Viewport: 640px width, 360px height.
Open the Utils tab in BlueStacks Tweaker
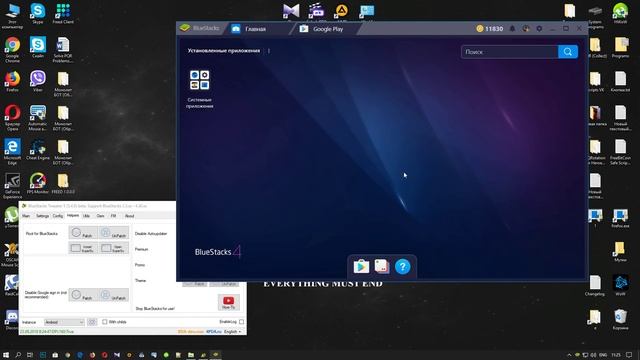tap(87, 216)
